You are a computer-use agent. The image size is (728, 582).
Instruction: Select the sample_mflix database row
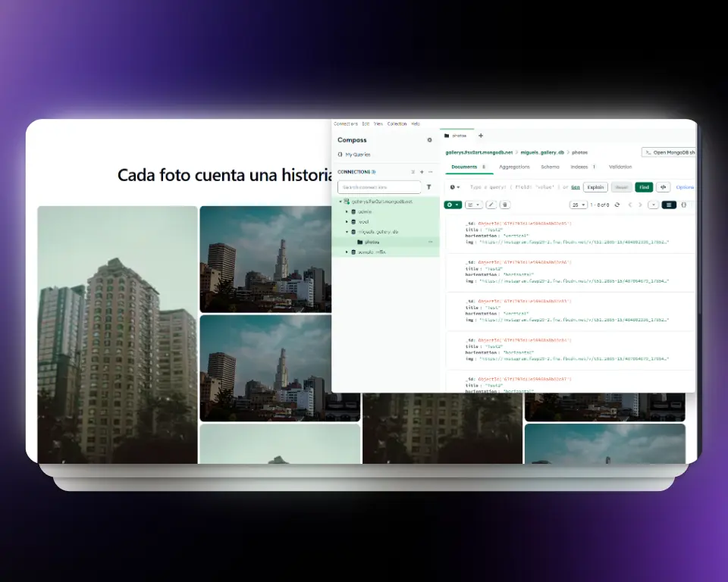385,252
